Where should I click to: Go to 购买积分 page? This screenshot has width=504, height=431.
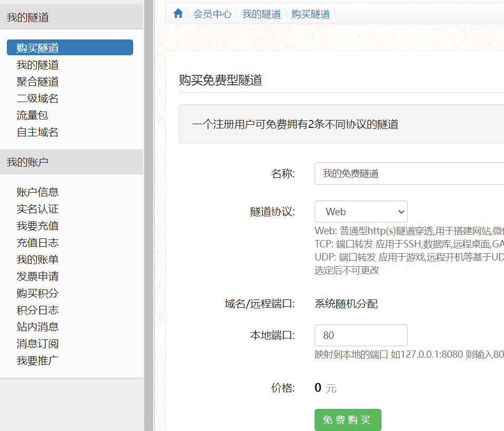point(37,293)
